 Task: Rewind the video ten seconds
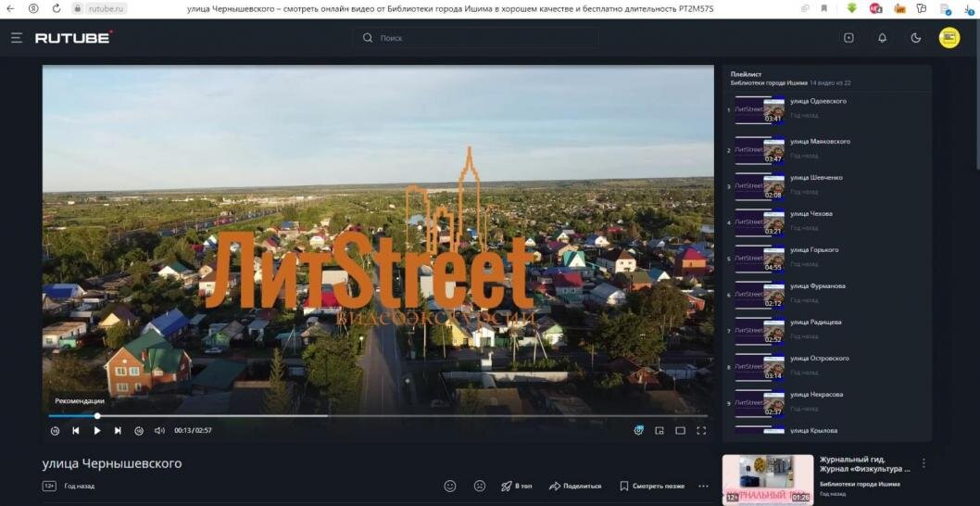(55, 431)
